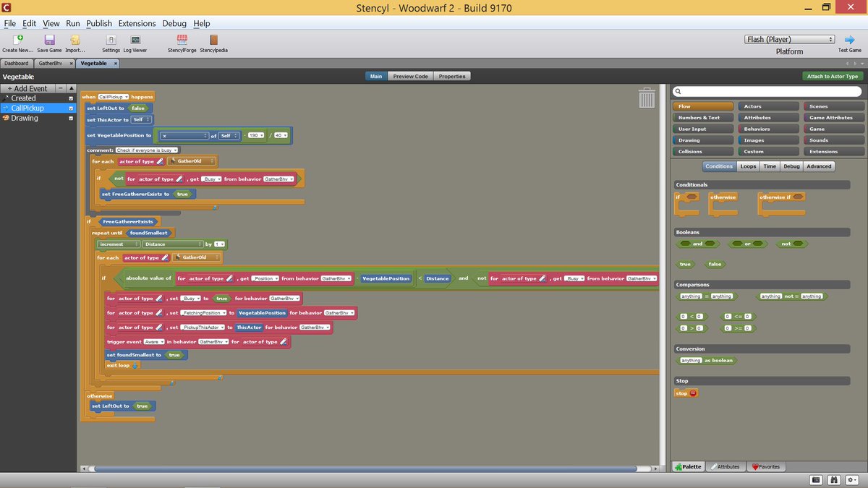Open the x property dropdown
868x488 pixels.
pyautogui.click(x=184, y=135)
